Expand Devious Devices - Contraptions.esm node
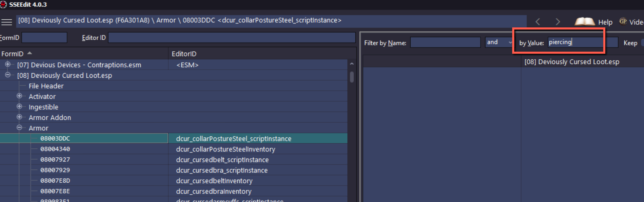The height and width of the screenshot is (202, 644). pyautogui.click(x=7, y=64)
